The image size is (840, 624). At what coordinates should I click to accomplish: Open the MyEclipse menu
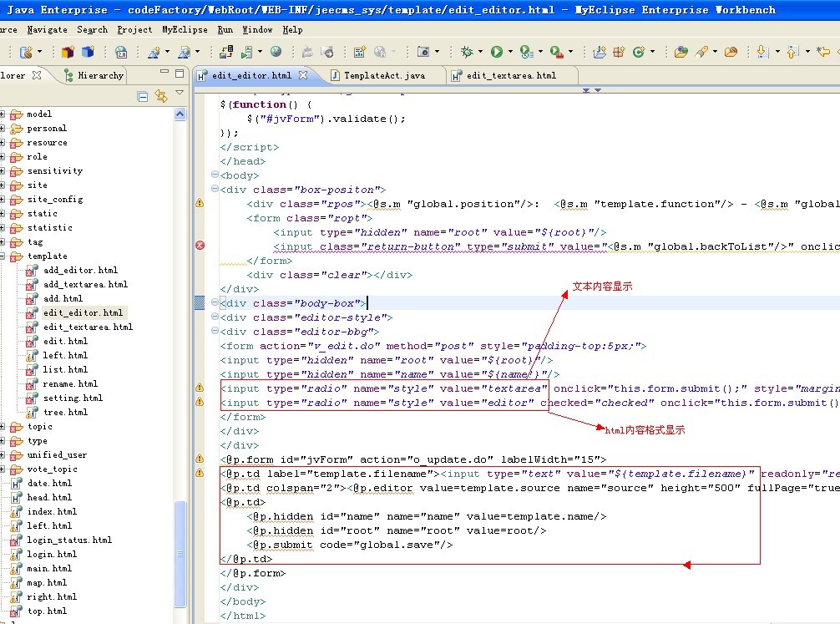185,29
